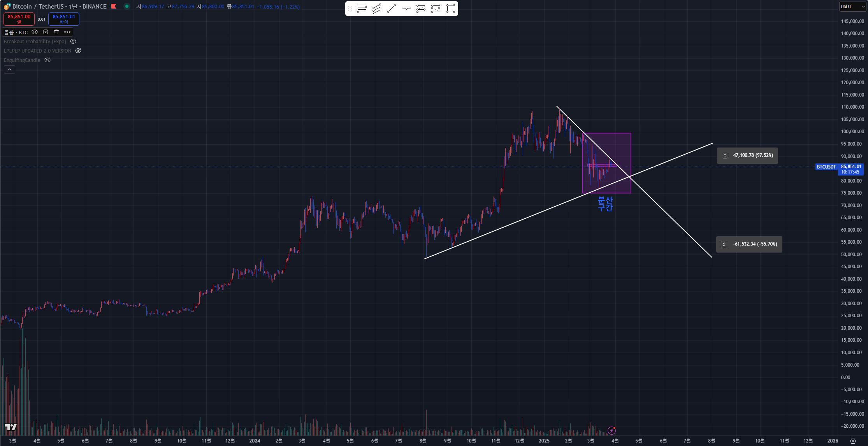This screenshot has width=868, height=446.
Task: Select the Fibonacci retracement drawing tool
Action: (x=362, y=9)
